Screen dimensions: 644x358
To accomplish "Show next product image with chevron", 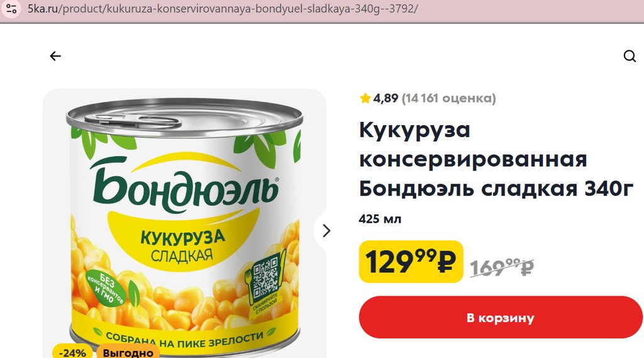I will [x=326, y=231].
